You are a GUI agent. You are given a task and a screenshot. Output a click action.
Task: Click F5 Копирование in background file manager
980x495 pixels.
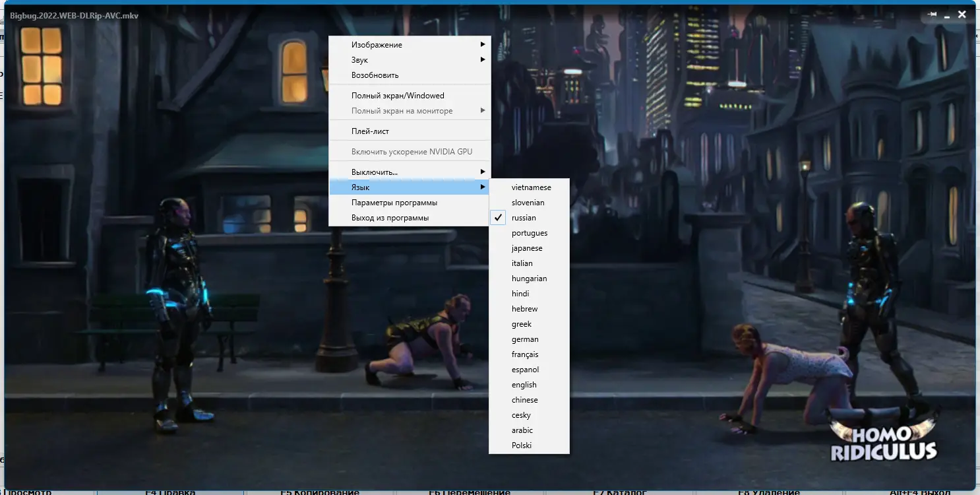(x=320, y=492)
